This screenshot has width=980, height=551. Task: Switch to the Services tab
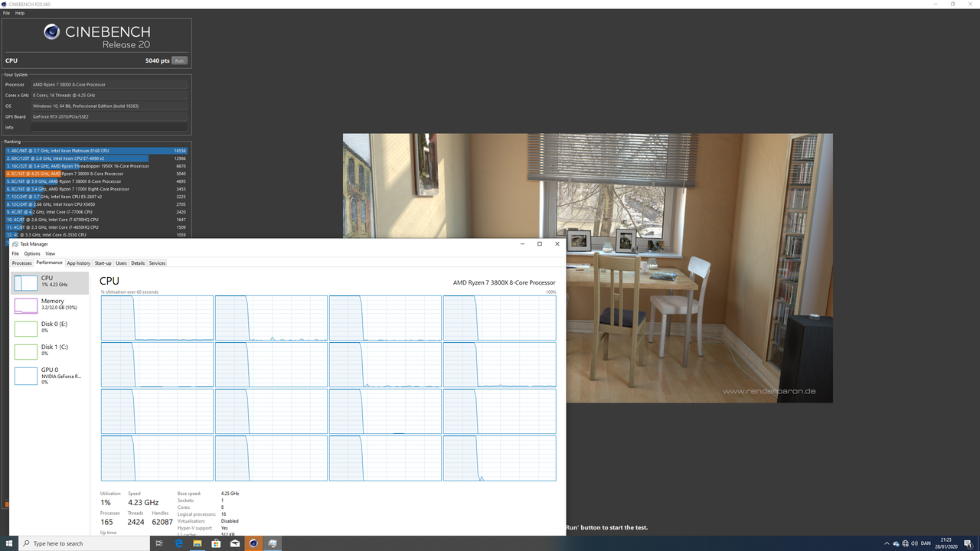tap(157, 263)
